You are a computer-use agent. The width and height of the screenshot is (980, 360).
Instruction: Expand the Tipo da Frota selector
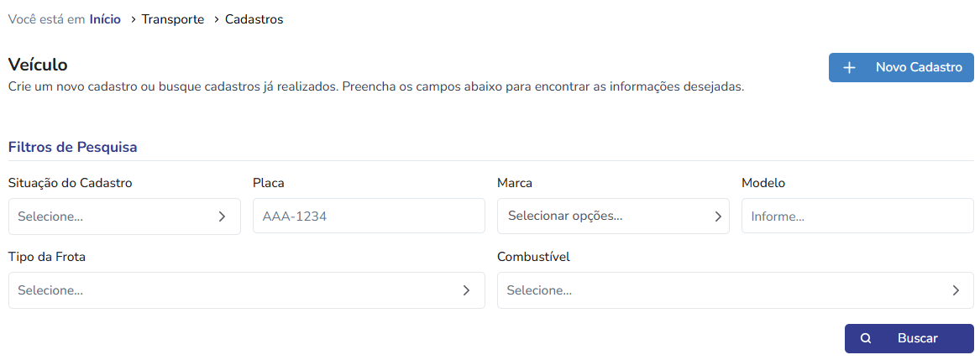pos(246,290)
